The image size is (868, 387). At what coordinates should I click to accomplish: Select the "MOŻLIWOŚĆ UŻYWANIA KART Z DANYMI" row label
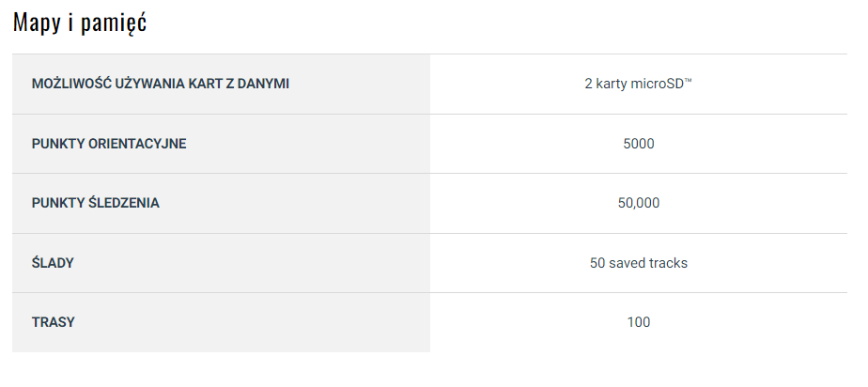(x=160, y=84)
